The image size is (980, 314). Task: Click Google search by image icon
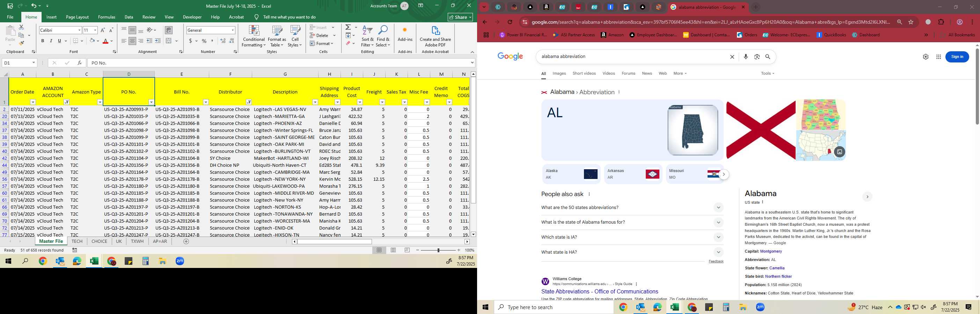click(757, 57)
